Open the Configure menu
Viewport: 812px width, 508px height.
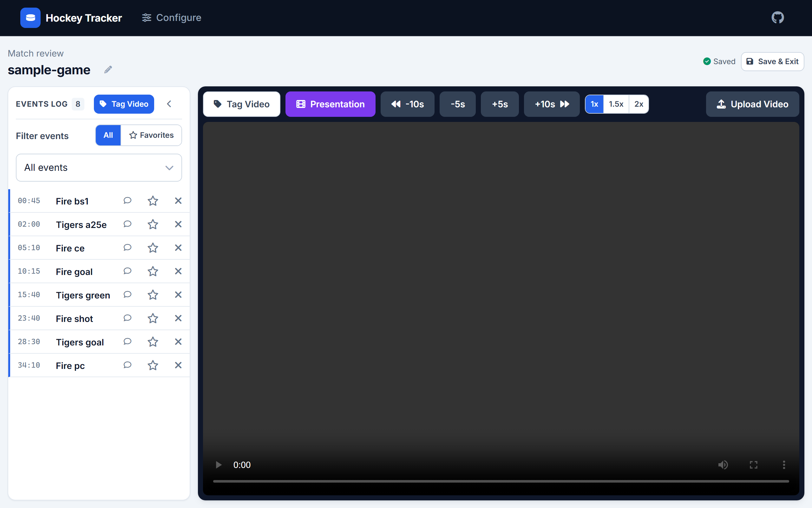(x=172, y=17)
